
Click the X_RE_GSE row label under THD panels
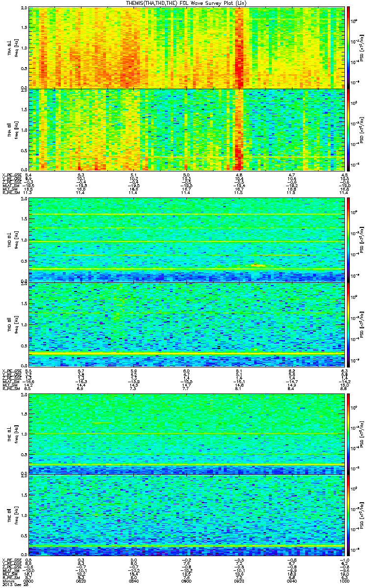11,370
